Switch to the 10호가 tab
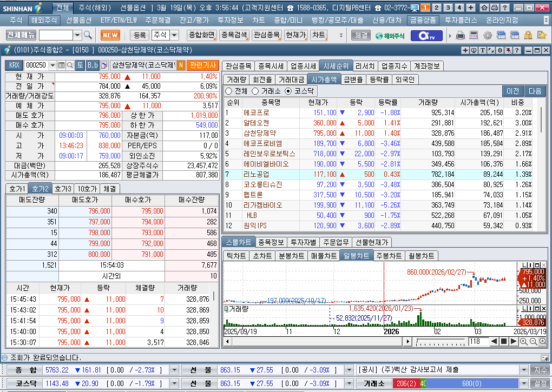The image size is (552, 392). [x=87, y=189]
